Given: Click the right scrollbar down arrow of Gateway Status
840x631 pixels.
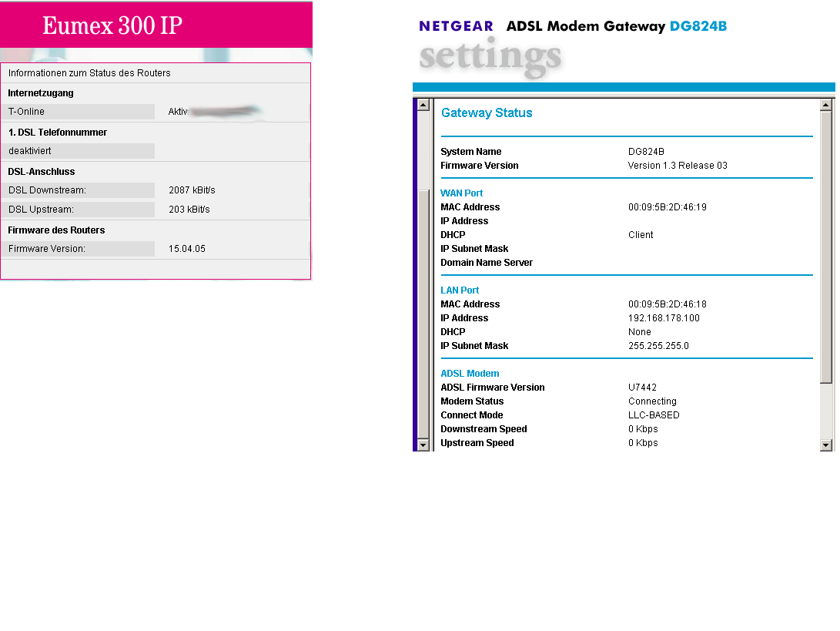Looking at the screenshot, I should click(x=825, y=445).
